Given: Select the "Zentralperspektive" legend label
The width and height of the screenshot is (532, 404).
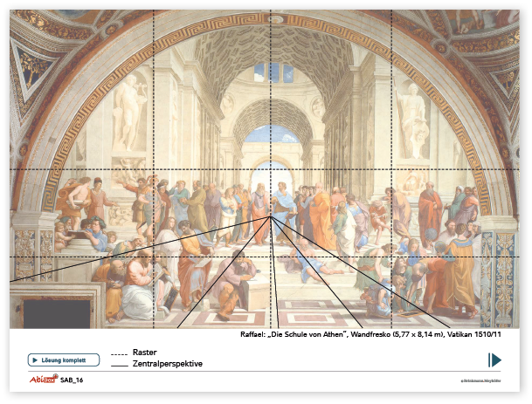Looking at the screenshot, I should [x=168, y=364].
